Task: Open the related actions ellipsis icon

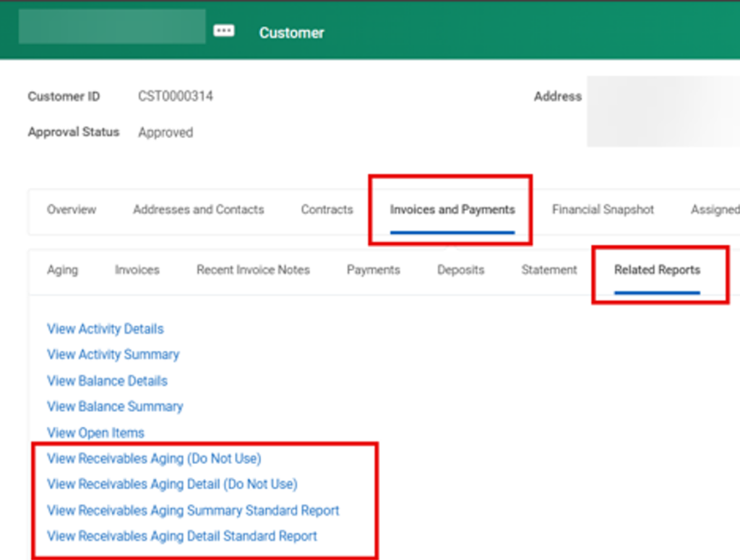Action: [223, 30]
